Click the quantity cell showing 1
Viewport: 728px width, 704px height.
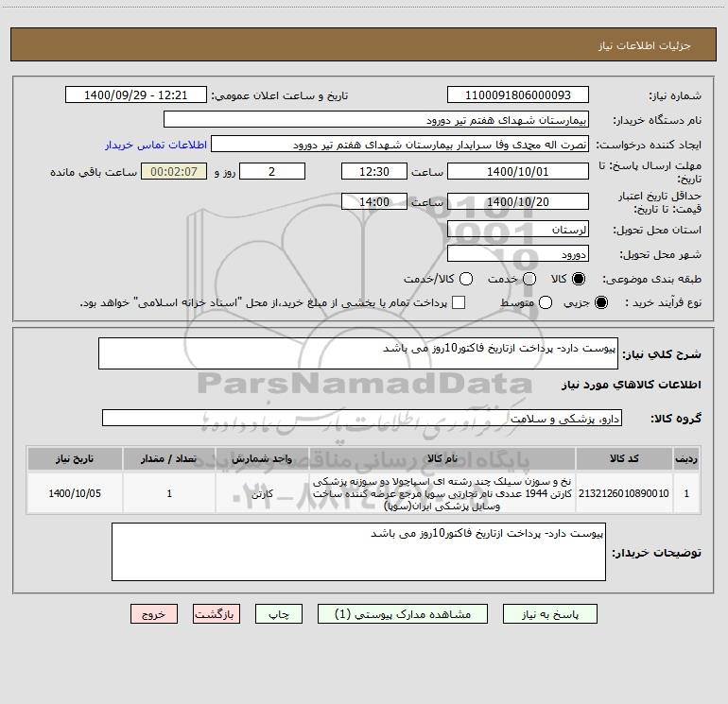coord(169,493)
